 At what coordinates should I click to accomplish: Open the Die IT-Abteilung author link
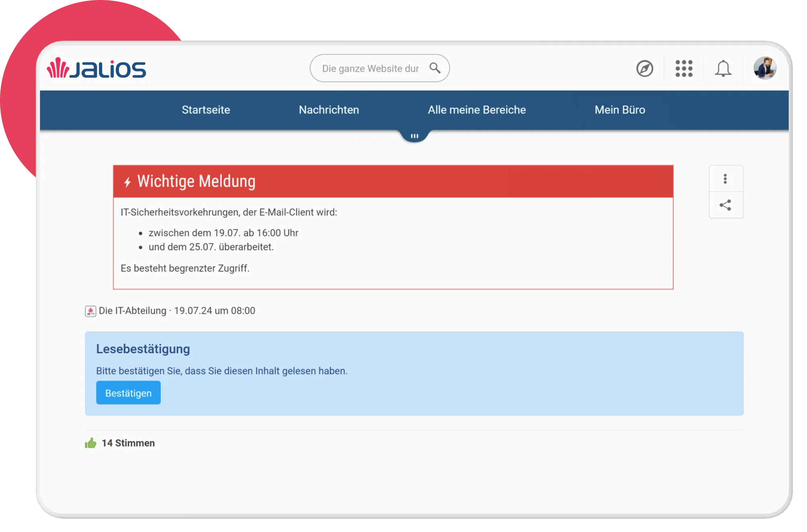[x=133, y=311]
